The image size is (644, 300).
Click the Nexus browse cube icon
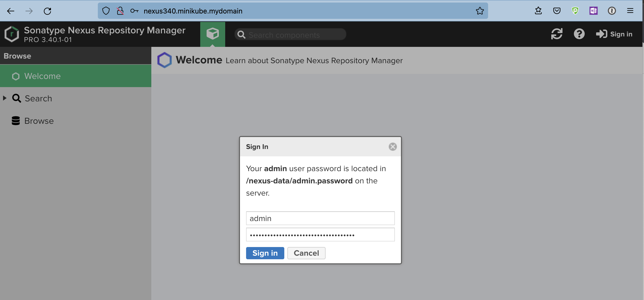click(x=212, y=34)
